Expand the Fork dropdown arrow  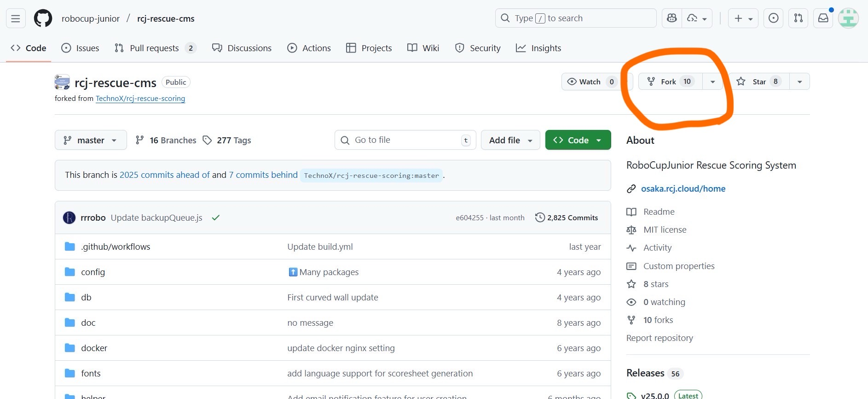tap(713, 82)
